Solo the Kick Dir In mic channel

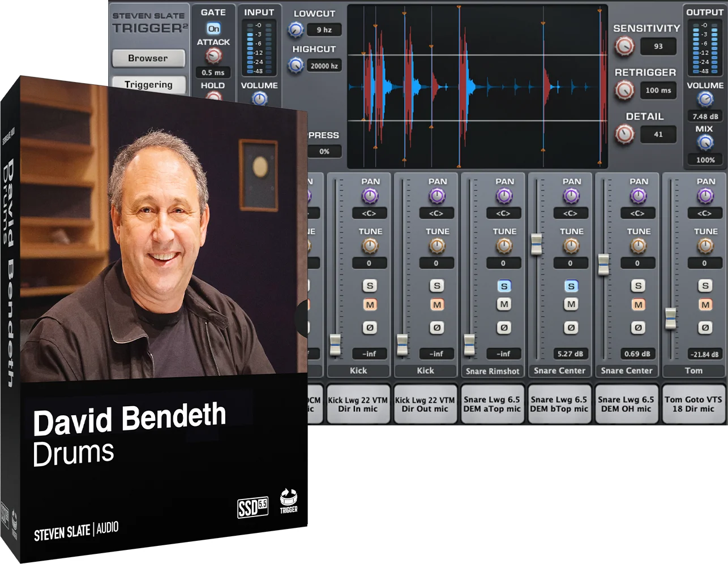coord(370,286)
